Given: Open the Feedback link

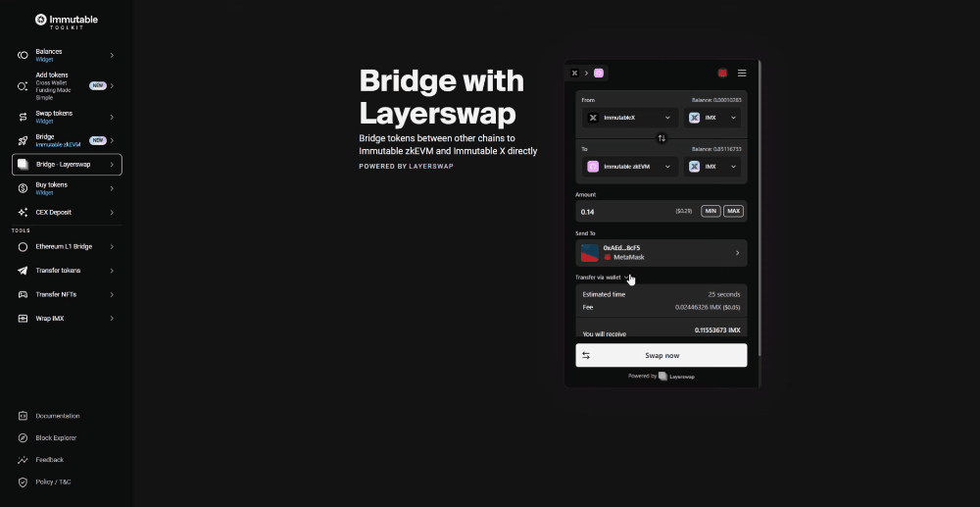Looking at the screenshot, I should pyautogui.click(x=49, y=460).
